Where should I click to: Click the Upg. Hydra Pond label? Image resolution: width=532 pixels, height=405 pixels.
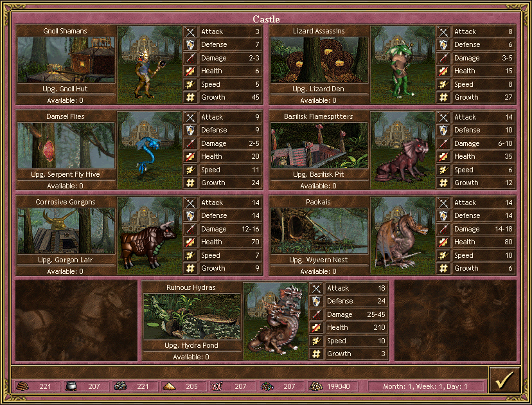[x=192, y=346]
